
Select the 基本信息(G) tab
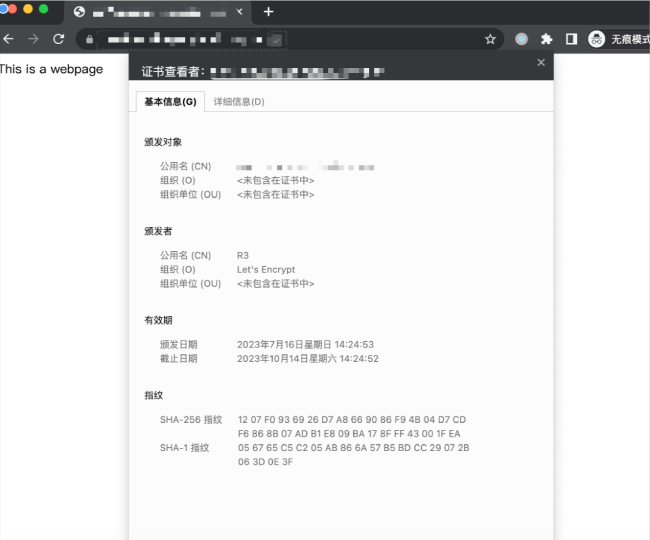(170, 102)
